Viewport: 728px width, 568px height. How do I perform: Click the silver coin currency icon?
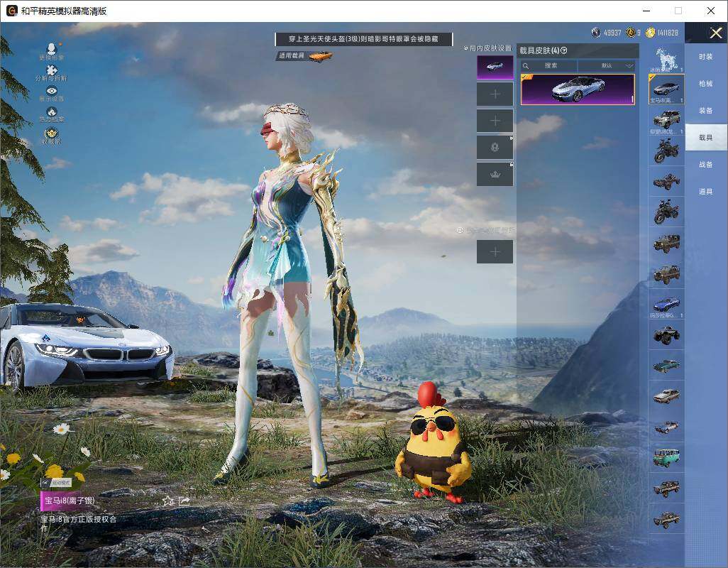tap(596, 33)
